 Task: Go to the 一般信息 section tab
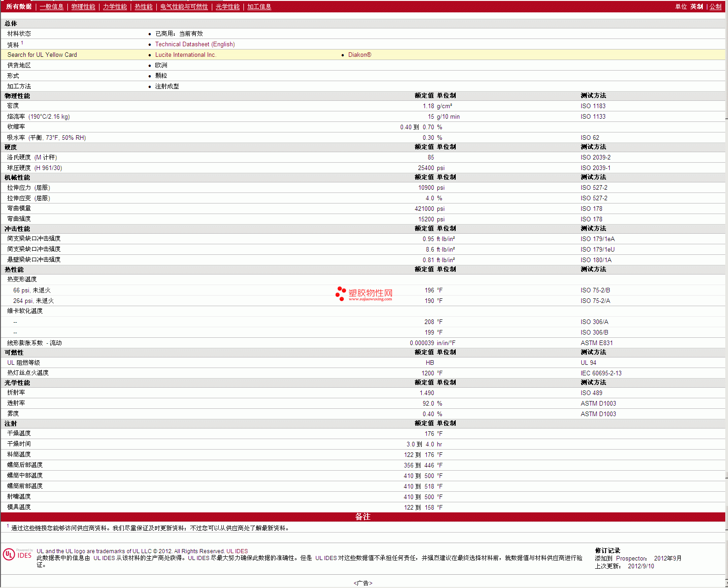click(x=51, y=6)
